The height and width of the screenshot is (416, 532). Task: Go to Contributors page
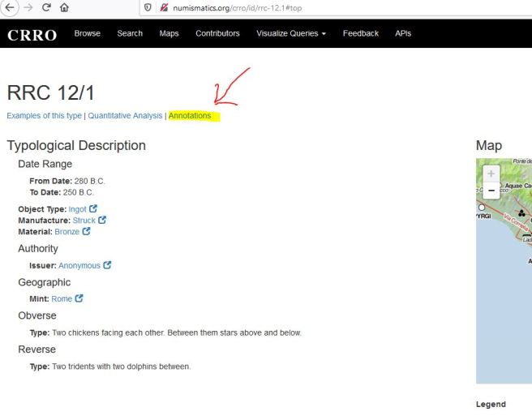[x=217, y=33]
